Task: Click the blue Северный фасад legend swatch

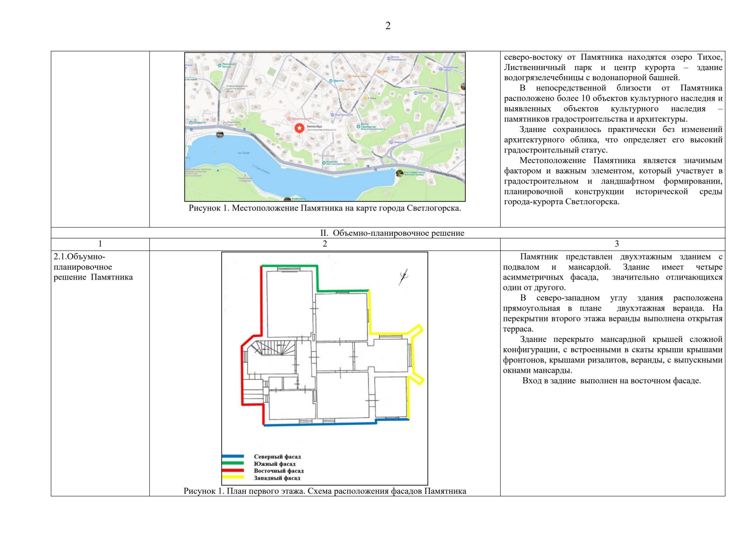Action: [233, 457]
